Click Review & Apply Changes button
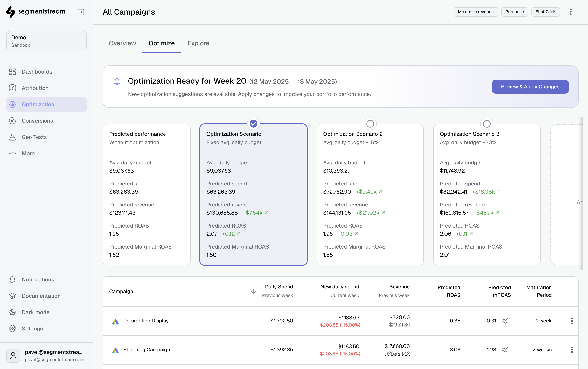This screenshot has width=588, height=369. point(530,87)
